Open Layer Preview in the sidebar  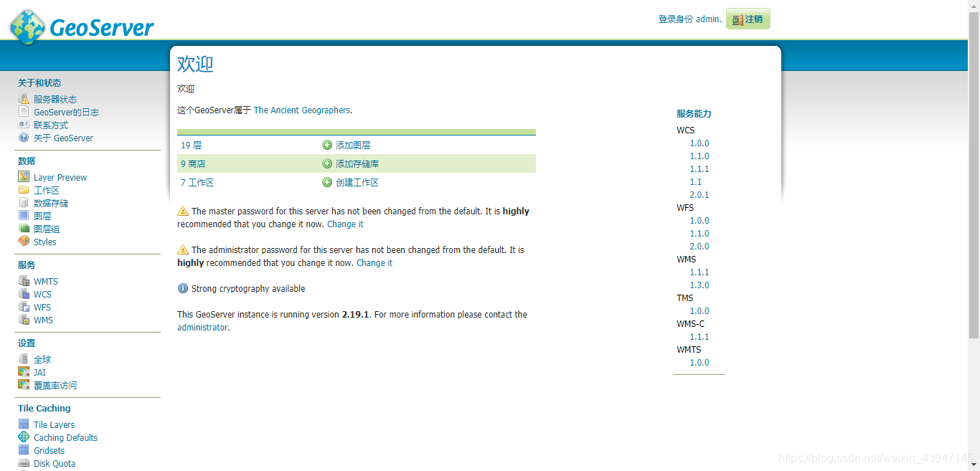click(60, 177)
